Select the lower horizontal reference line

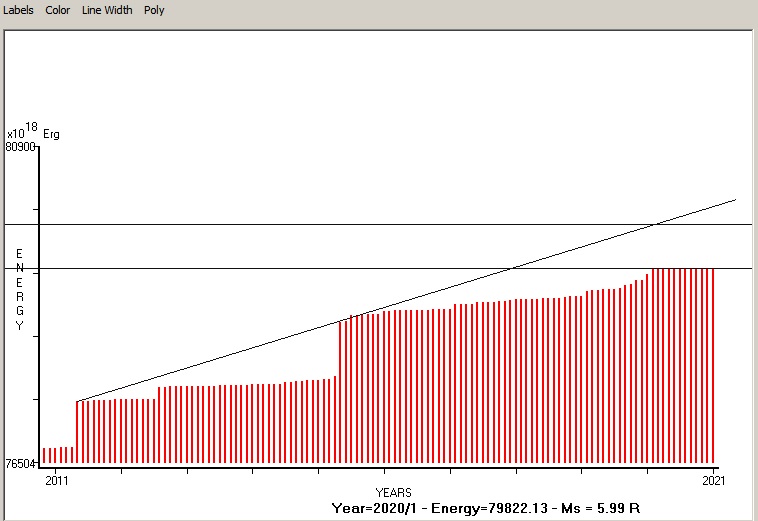point(300,268)
